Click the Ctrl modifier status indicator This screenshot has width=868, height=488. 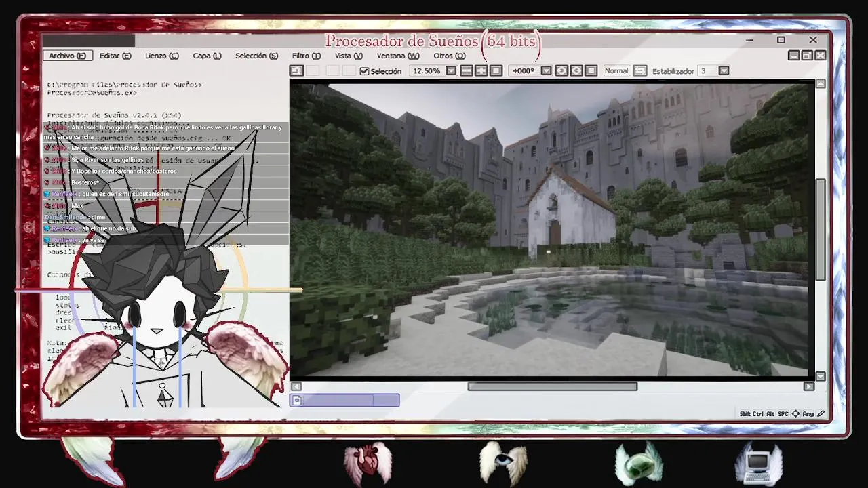click(x=757, y=413)
